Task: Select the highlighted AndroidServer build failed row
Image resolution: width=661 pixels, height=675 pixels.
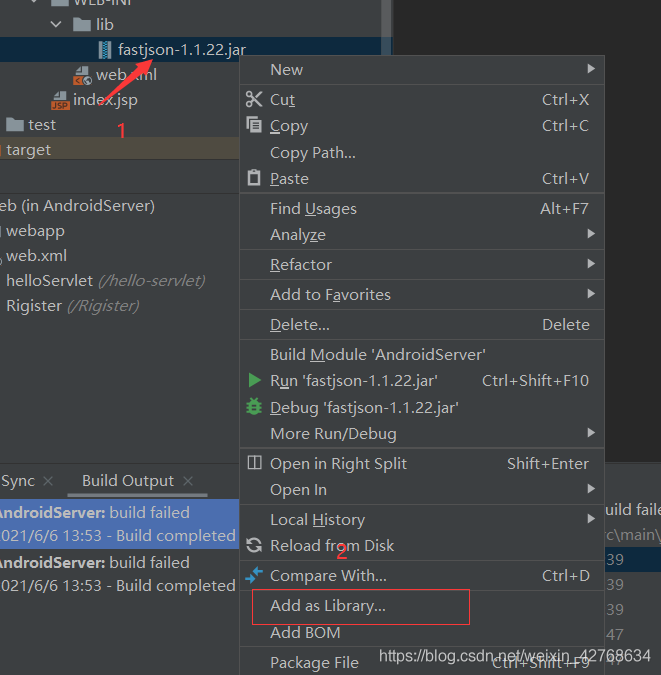Action: coord(119,524)
